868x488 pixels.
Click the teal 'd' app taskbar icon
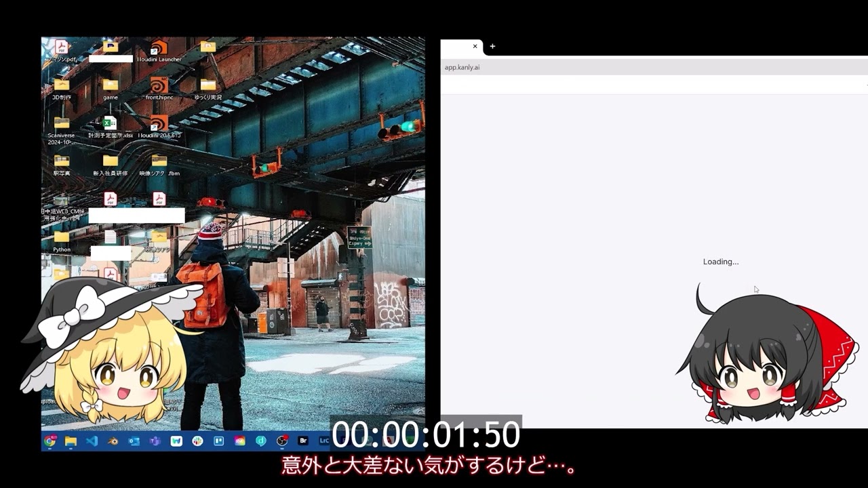(260, 441)
